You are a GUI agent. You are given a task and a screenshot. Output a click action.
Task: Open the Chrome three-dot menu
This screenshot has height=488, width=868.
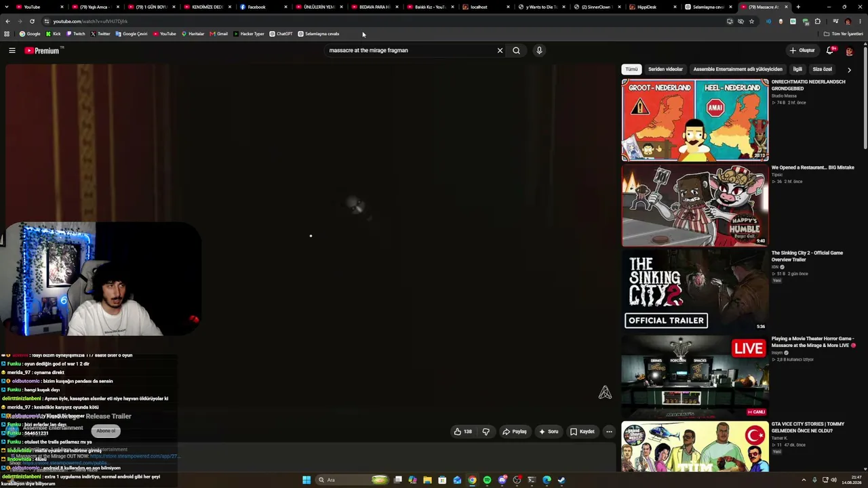[x=860, y=21]
